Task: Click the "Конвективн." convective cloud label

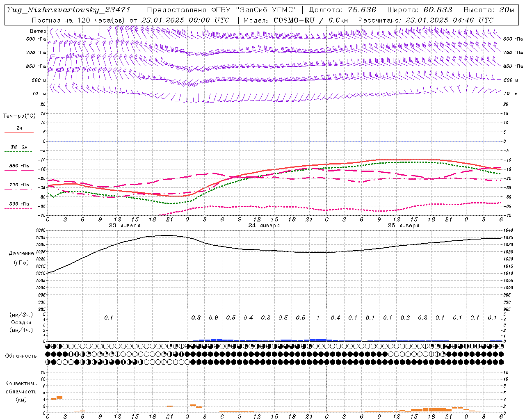Action: pyautogui.click(x=21, y=383)
